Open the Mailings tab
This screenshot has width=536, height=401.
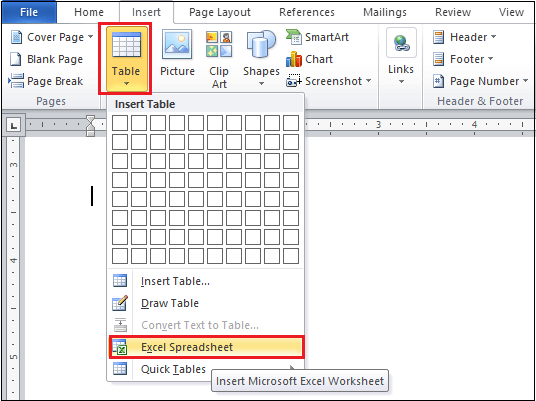pyautogui.click(x=385, y=12)
